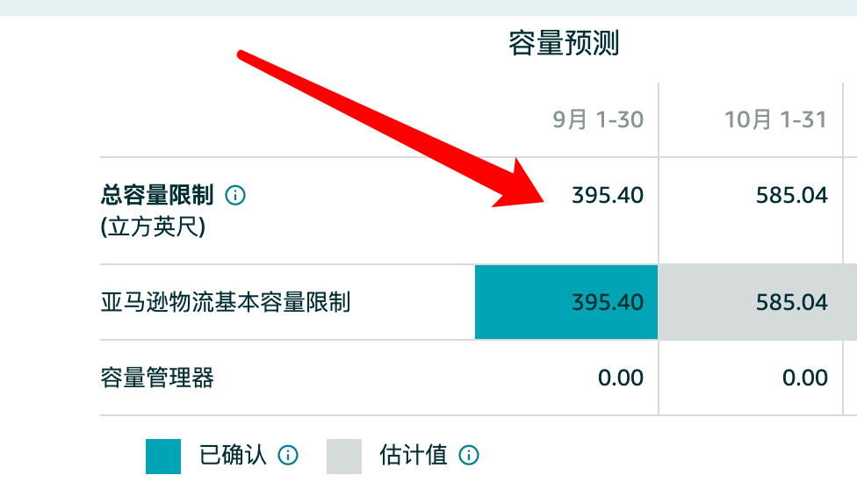The image size is (857, 504).
Task: Click September total capacity value 395.40
Action: (x=608, y=195)
